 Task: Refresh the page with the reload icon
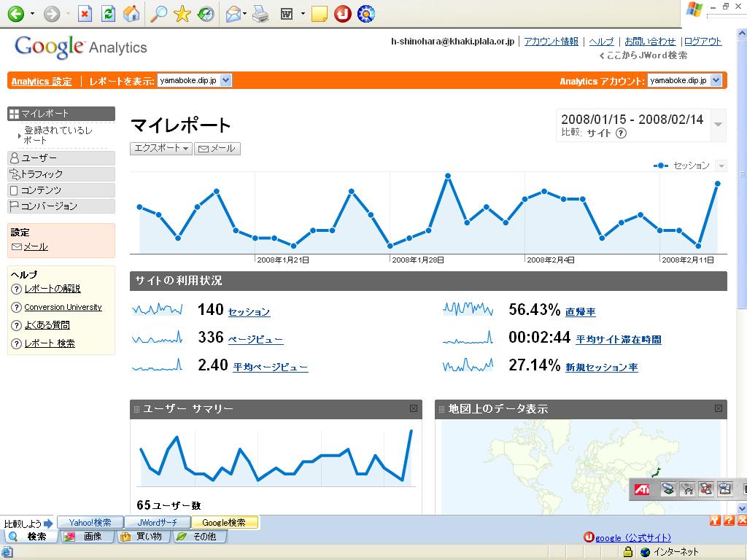pyautogui.click(x=108, y=13)
